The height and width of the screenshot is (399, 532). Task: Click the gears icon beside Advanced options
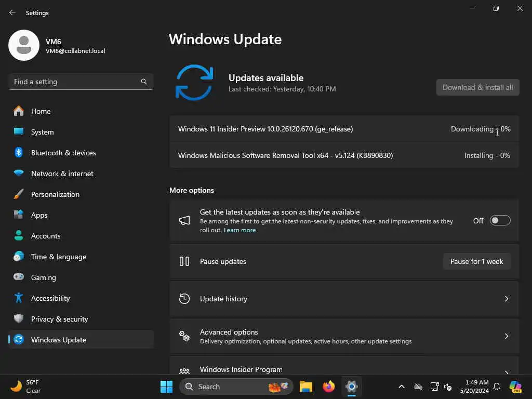pos(184,336)
